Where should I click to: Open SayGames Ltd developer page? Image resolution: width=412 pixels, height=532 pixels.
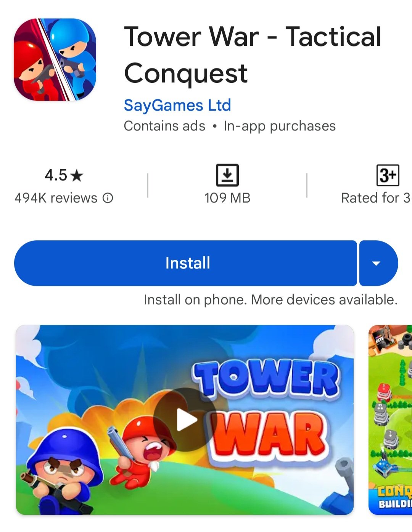point(177,105)
